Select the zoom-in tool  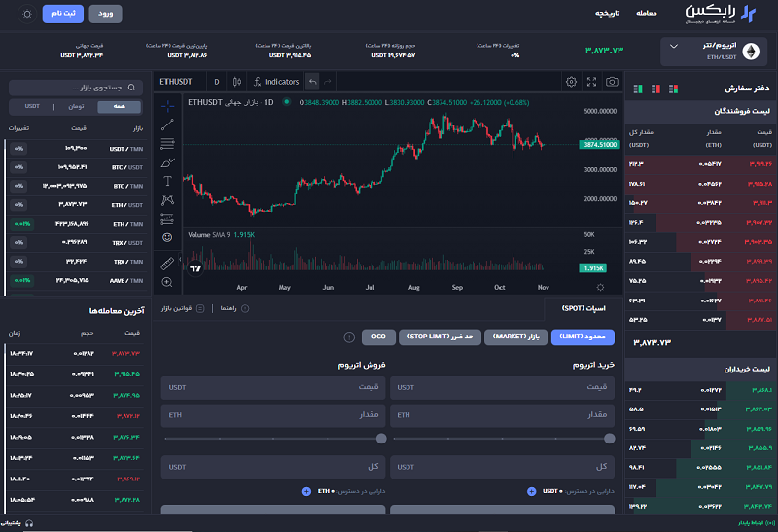pos(167,282)
